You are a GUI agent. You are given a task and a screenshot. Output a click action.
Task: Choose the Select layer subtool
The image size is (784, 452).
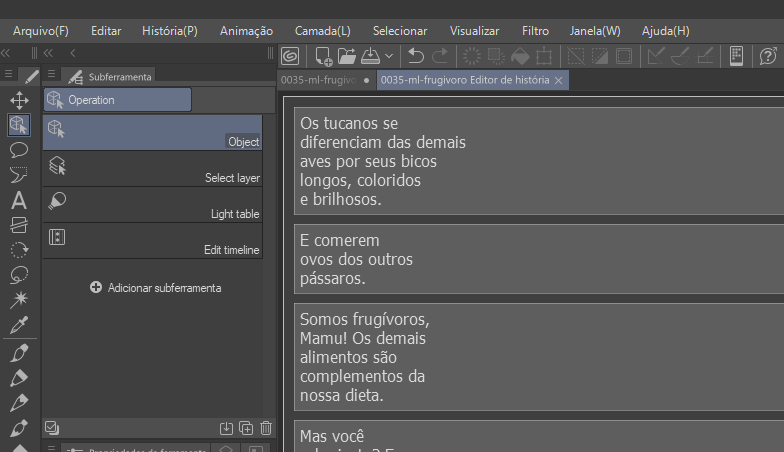(x=152, y=168)
